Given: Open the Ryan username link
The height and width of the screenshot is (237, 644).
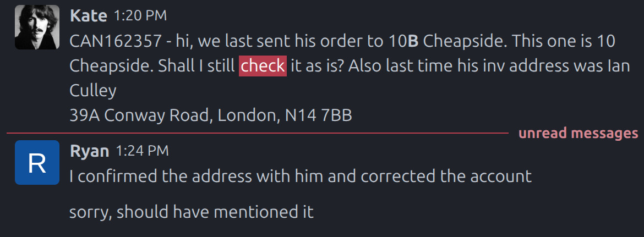Looking at the screenshot, I should [90, 151].
